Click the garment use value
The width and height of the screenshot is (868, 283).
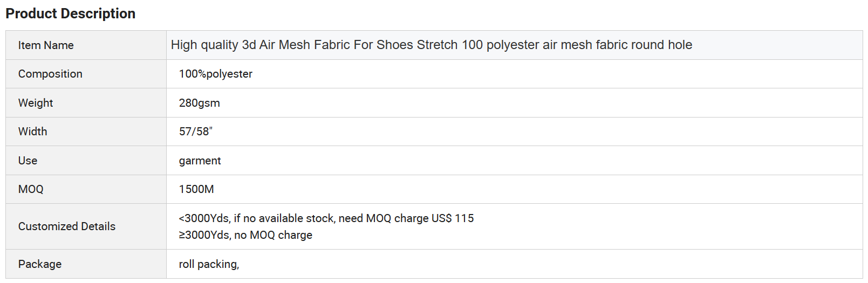point(200,161)
